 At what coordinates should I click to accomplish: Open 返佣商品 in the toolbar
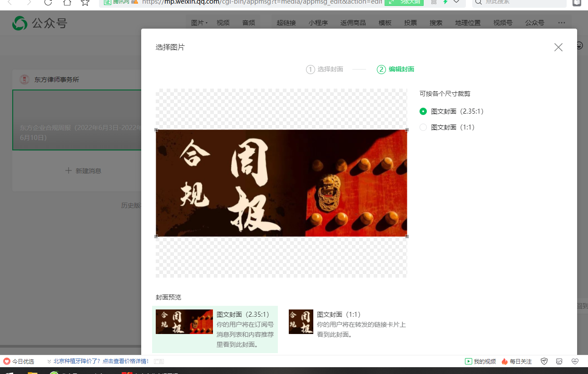pyautogui.click(x=353, y=23)
